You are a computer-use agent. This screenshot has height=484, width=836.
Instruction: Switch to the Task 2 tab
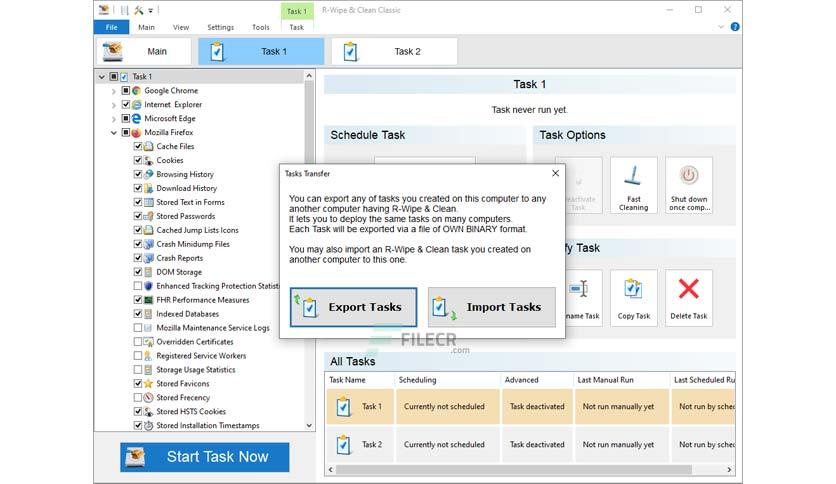click(x=394, y=51)
